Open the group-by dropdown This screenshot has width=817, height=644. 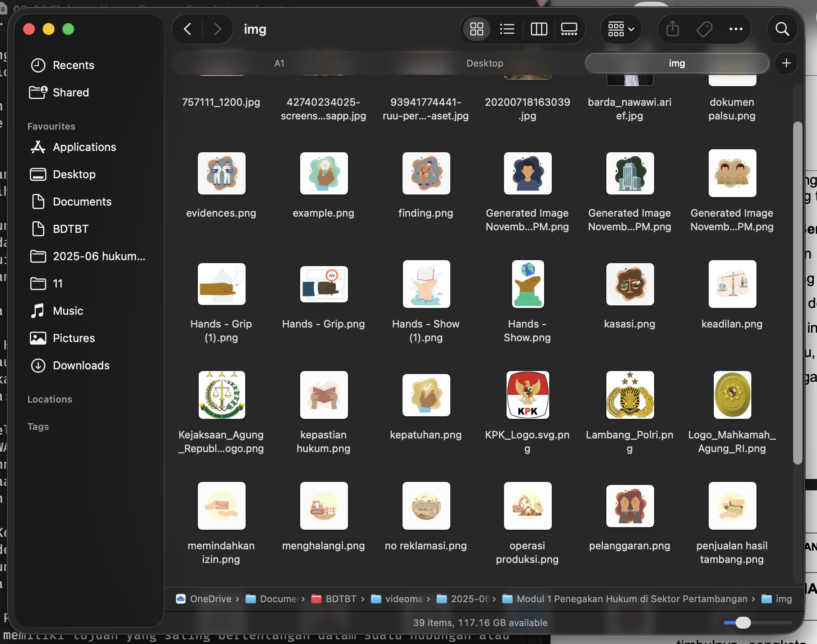621,29
